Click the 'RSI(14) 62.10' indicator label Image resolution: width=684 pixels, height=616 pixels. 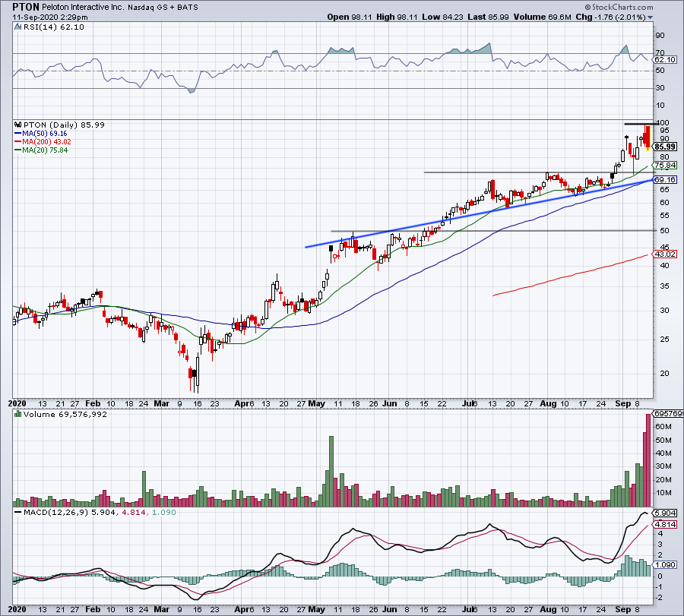click(53, 27)
